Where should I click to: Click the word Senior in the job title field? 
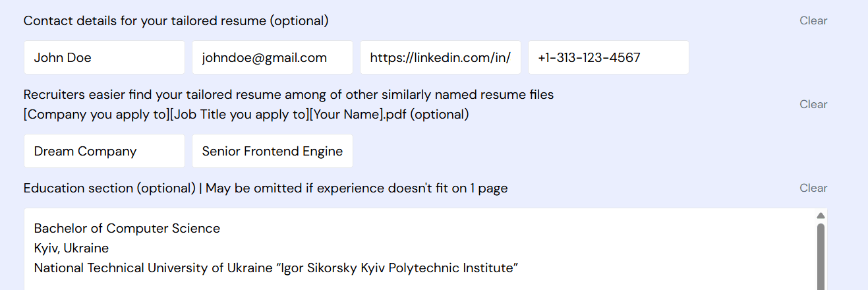[x=221, y=151]
